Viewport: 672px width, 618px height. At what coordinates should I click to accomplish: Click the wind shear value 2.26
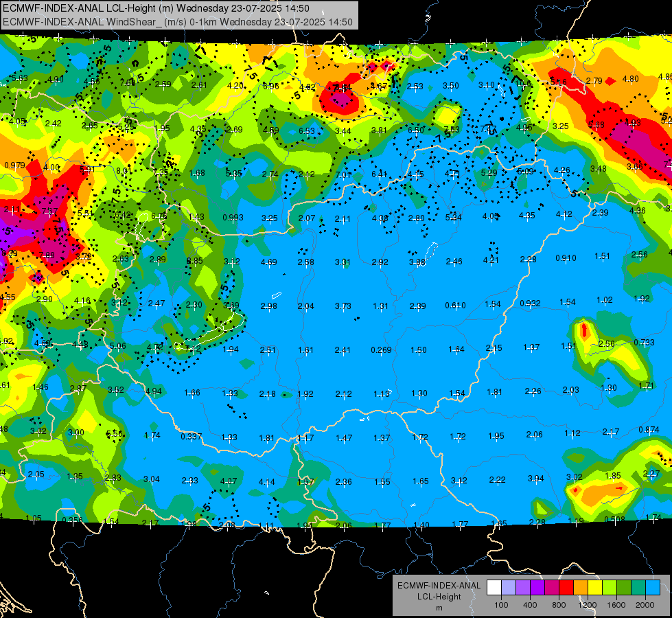click(533, 391)
